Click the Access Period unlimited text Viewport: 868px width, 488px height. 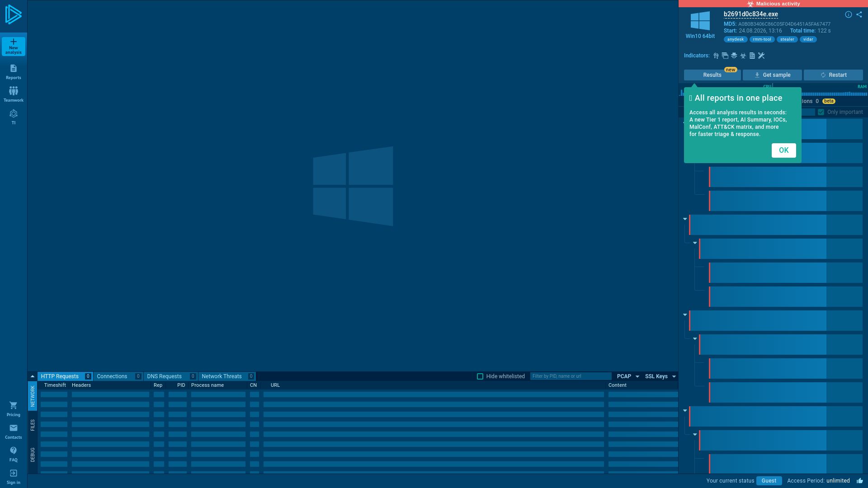point(819,481)
